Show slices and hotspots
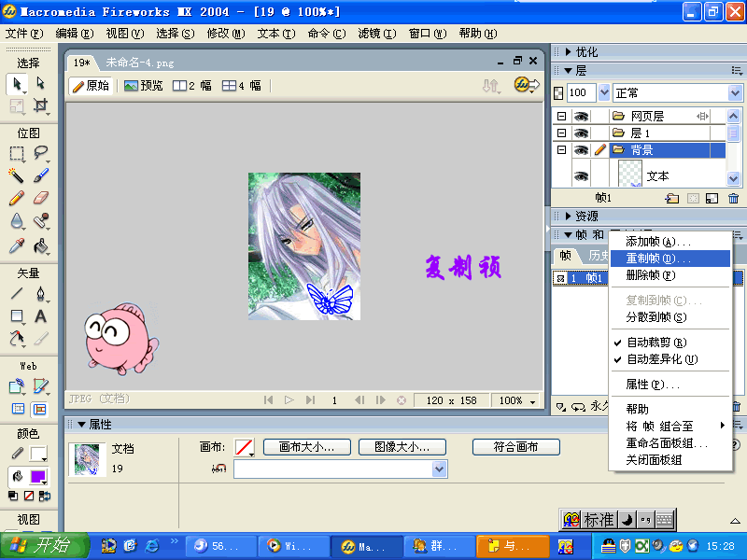The image size is (747, 560). [x=40, y=409]
